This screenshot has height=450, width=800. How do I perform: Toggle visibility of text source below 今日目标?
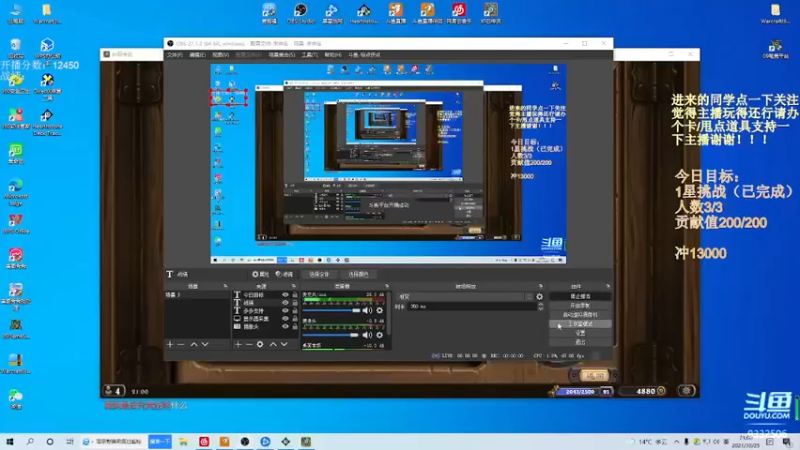tap(285, 303)
